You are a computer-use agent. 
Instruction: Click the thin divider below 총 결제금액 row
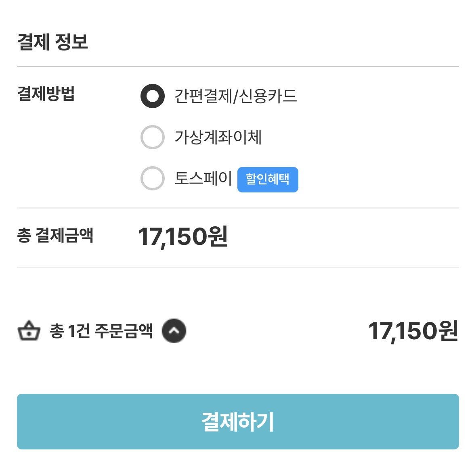238,267
